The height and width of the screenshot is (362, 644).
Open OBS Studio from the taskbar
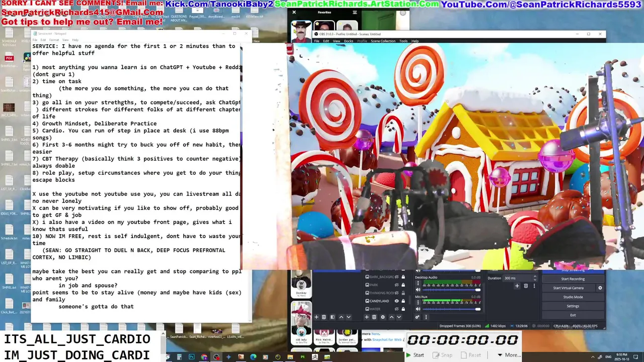(x=216, y=357)
